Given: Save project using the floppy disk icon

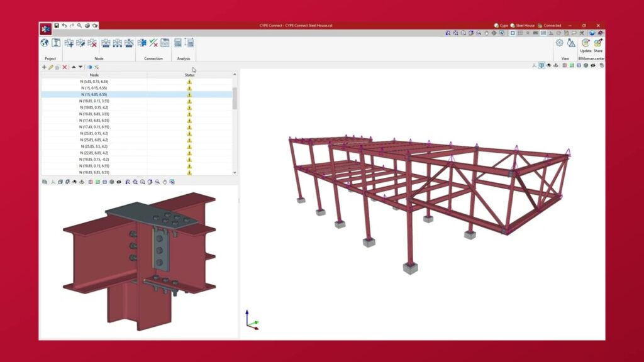Looking at the screenshot, I should 57,26.
